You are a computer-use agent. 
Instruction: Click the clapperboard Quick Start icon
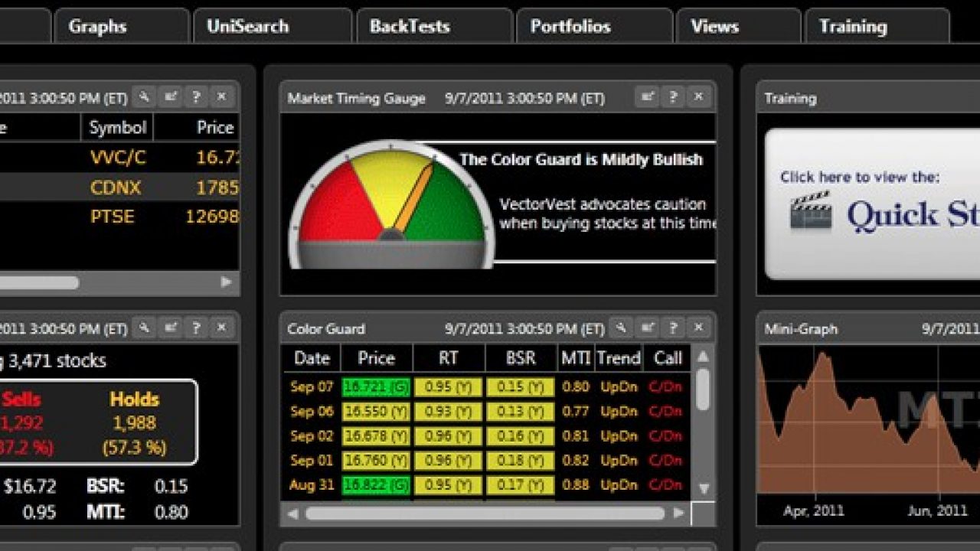pos(811,211)
